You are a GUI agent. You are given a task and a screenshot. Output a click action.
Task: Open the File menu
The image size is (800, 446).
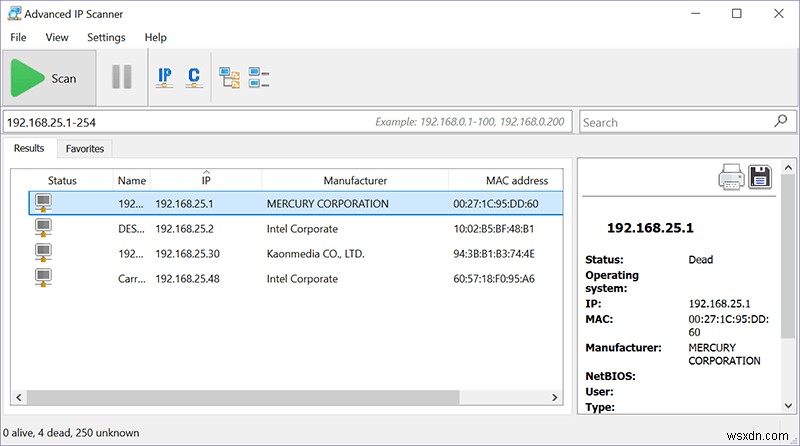(18, 37)
